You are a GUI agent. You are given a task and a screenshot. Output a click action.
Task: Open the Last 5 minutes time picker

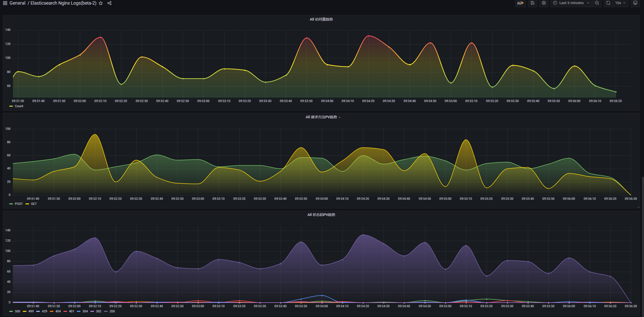tap(571, 3)
